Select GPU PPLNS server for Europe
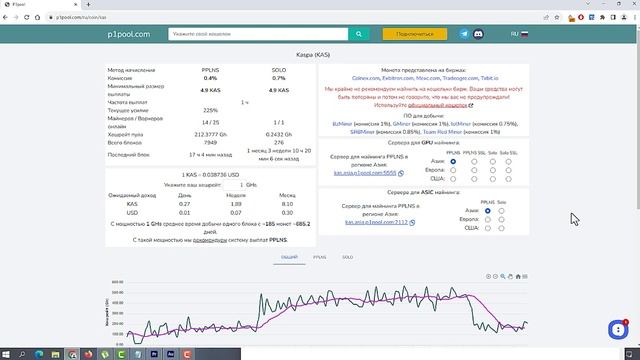Screen dimensions: 640x360 453,170
